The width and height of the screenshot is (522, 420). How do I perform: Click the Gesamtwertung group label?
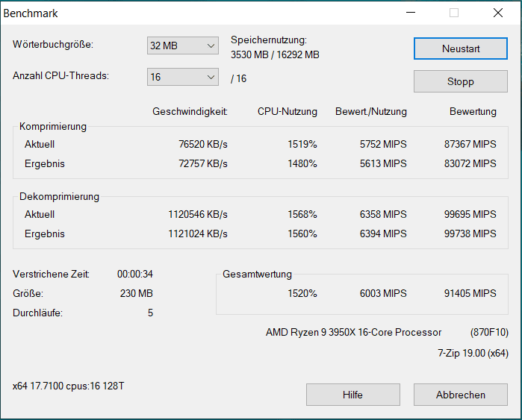click(258, 274)
